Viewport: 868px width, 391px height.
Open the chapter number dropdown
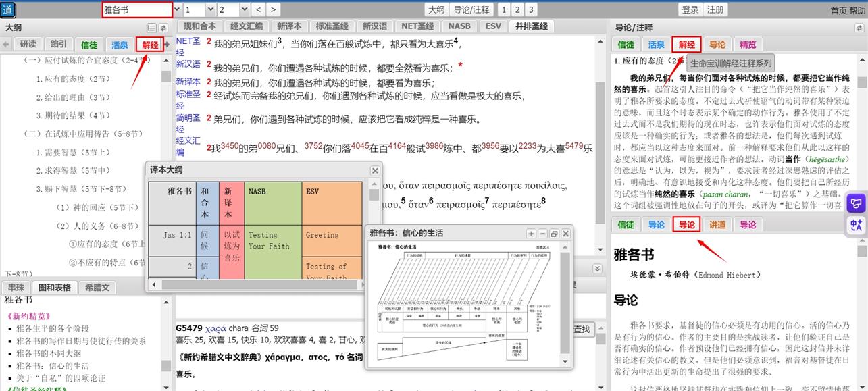211,9
